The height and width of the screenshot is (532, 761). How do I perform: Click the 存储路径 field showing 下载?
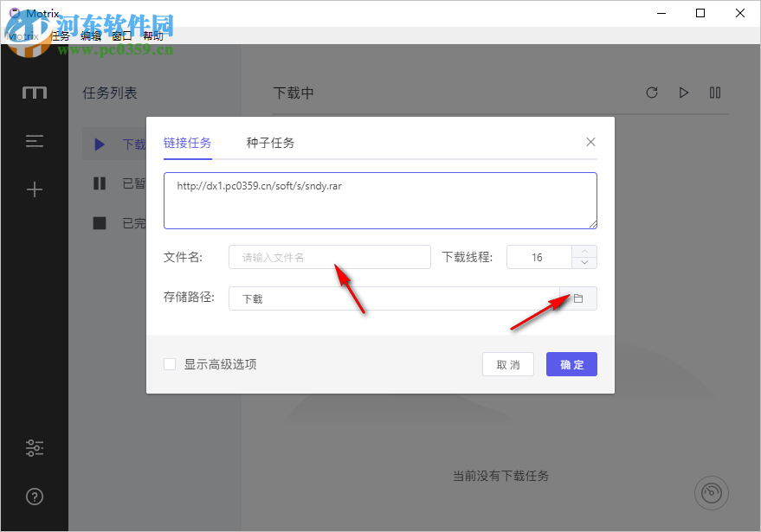coord(394,298)
